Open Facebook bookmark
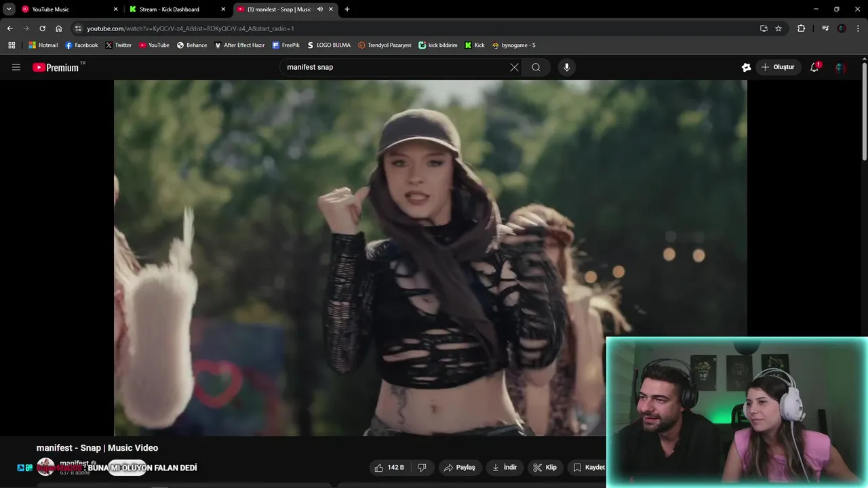Screen dimensions: 868x488 81,45
